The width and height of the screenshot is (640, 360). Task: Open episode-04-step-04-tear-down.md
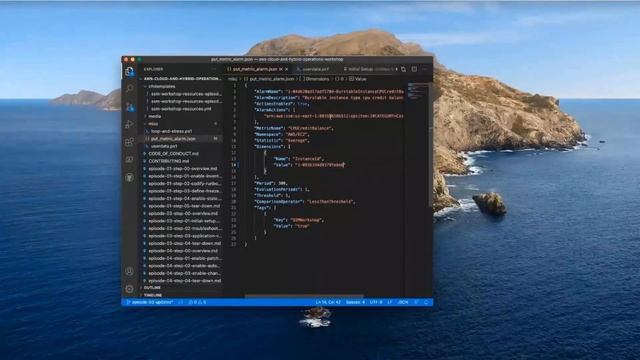click(x=184, y=281)
